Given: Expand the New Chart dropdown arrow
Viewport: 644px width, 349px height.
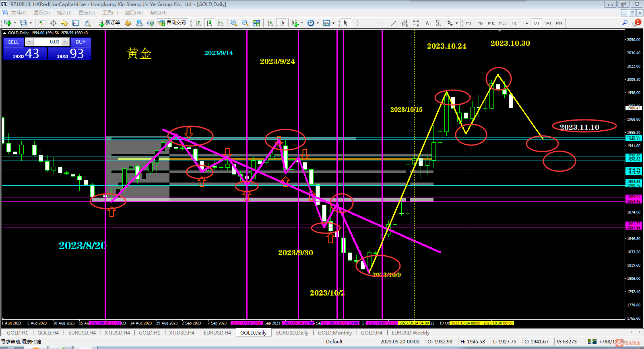Looking at the screenshot, I should pos(15,23).
